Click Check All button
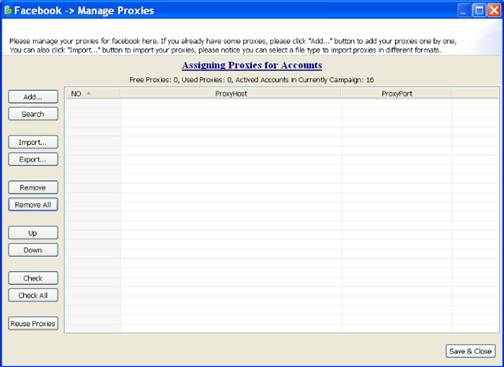The height and width of the screenshot is (367, 504). (33, 295)
